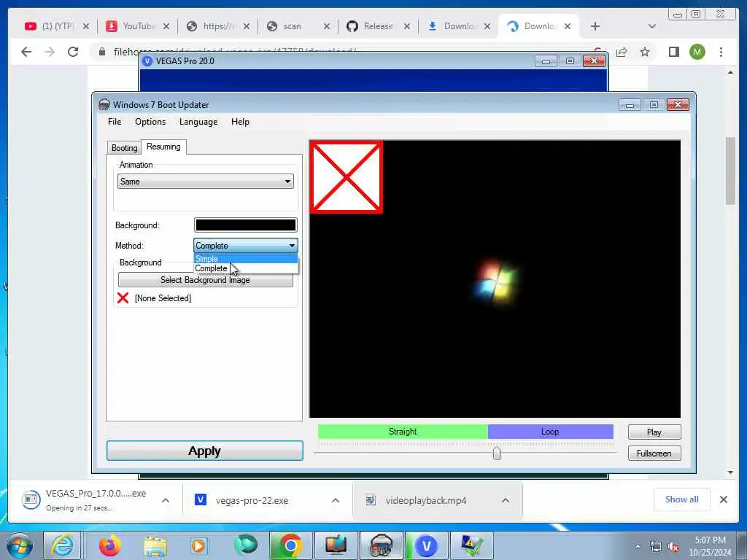The image size is (747, 560).
Task: Click the site lock icon in address bar
Action: click(x=102, y=52)
